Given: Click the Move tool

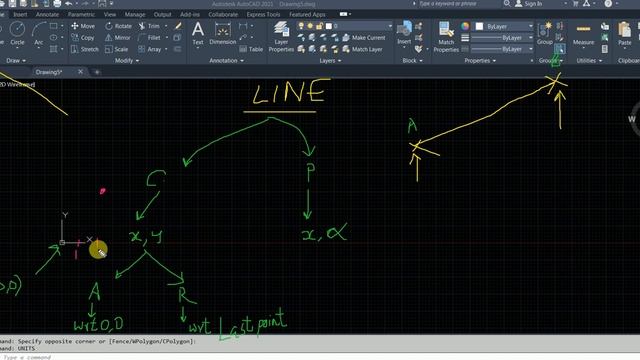Looking at the screenshot, I should (83, 26).
